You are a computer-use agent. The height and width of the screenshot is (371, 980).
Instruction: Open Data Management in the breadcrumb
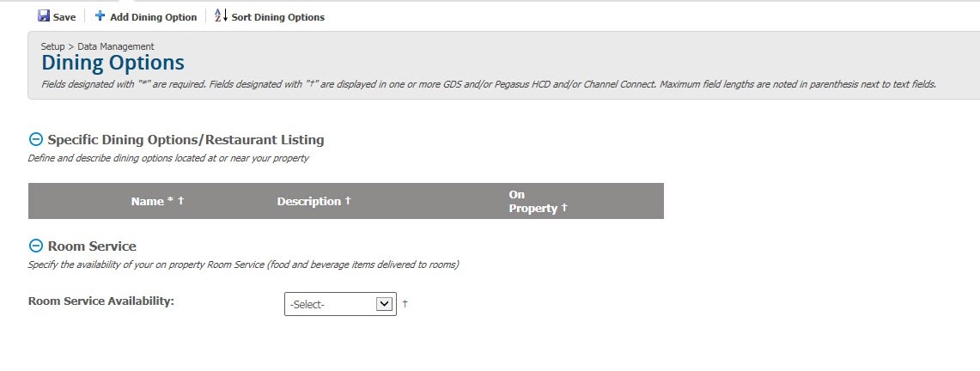(x=116, y=46)
